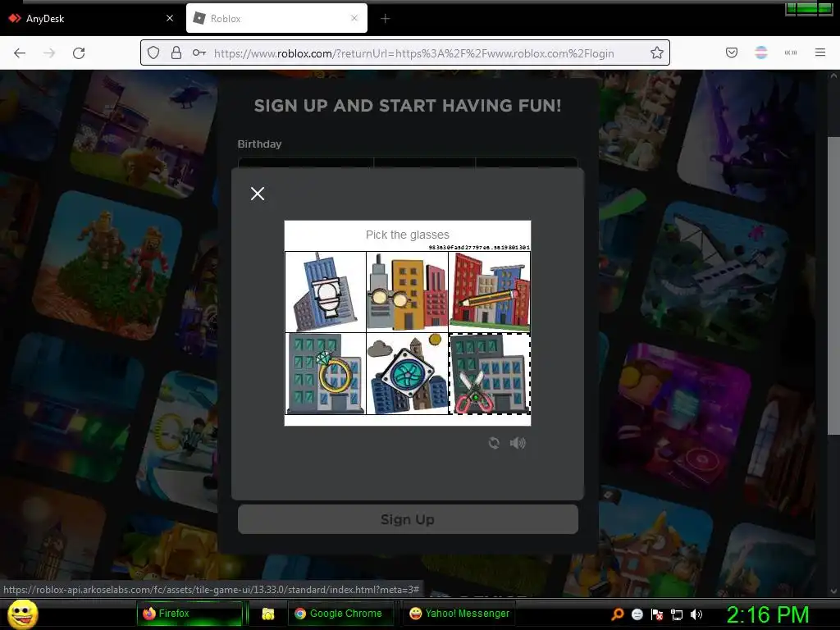Click the page's vertical scrollbar thumb

[x=833, y=285]
